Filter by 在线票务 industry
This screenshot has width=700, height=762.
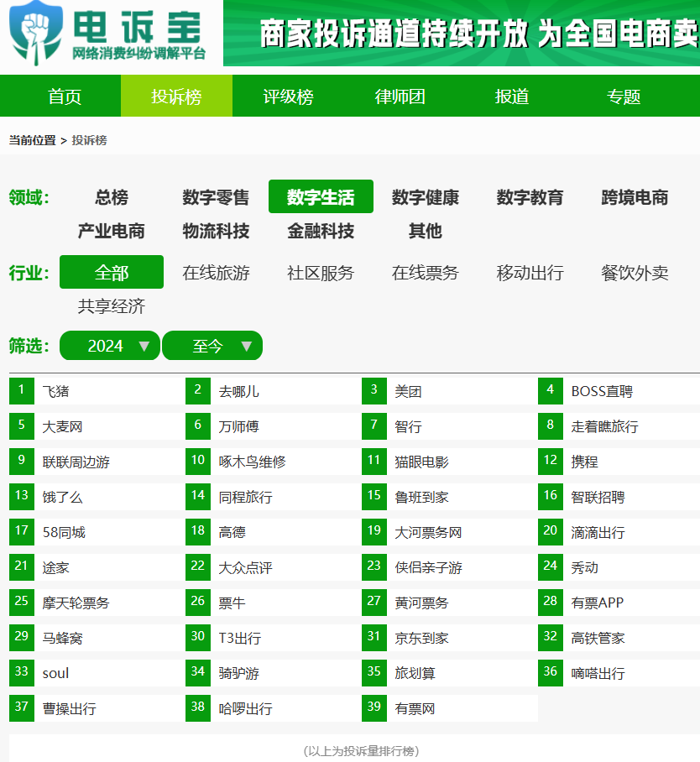pos(426,273)
